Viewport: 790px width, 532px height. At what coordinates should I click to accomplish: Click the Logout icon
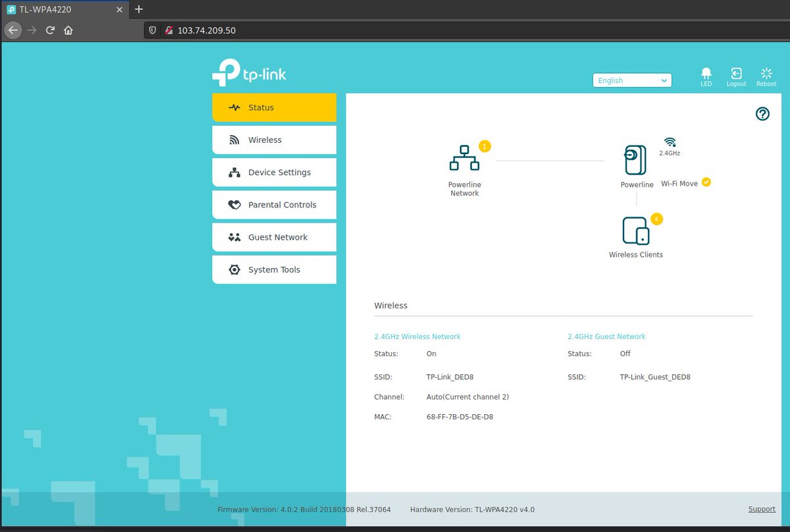point(736,73)
